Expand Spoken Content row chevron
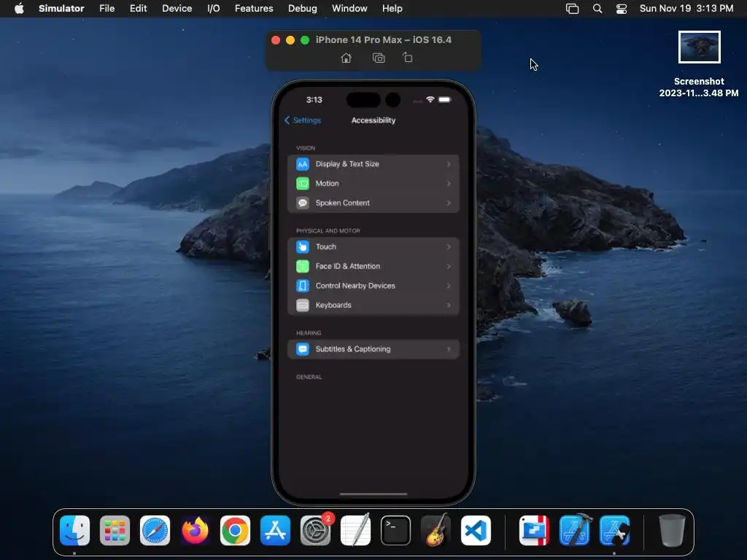The image size is (747, 560). (x=449, y=203)
